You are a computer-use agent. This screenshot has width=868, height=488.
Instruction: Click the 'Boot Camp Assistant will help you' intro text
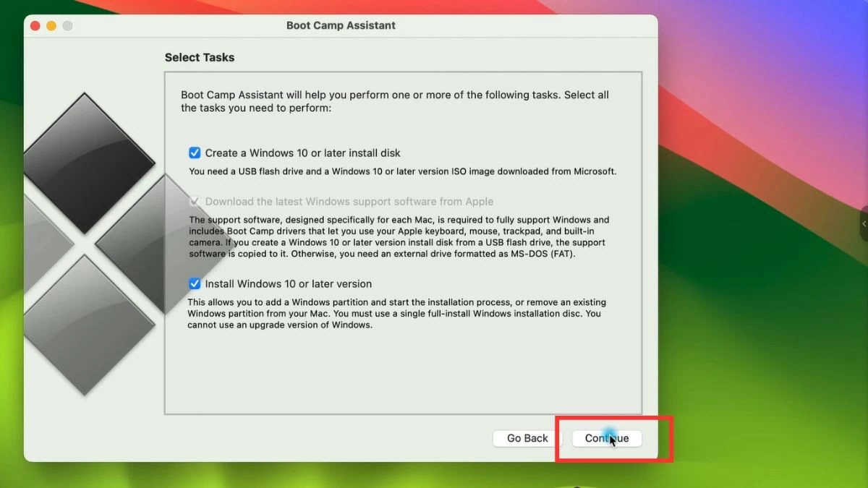pyautogui.click(x=395, y=101)
